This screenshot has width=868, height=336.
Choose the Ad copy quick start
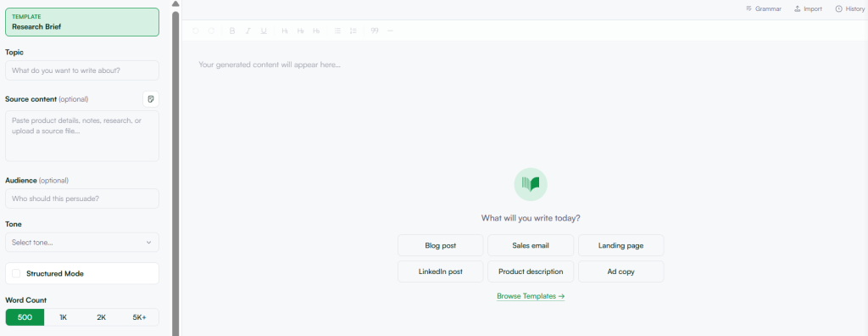[620, 272]
